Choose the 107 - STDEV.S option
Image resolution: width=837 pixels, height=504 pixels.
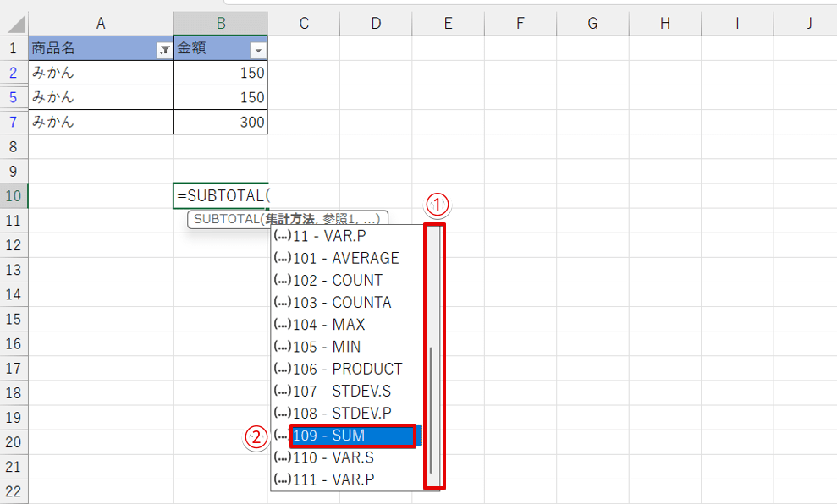(347, 392)
